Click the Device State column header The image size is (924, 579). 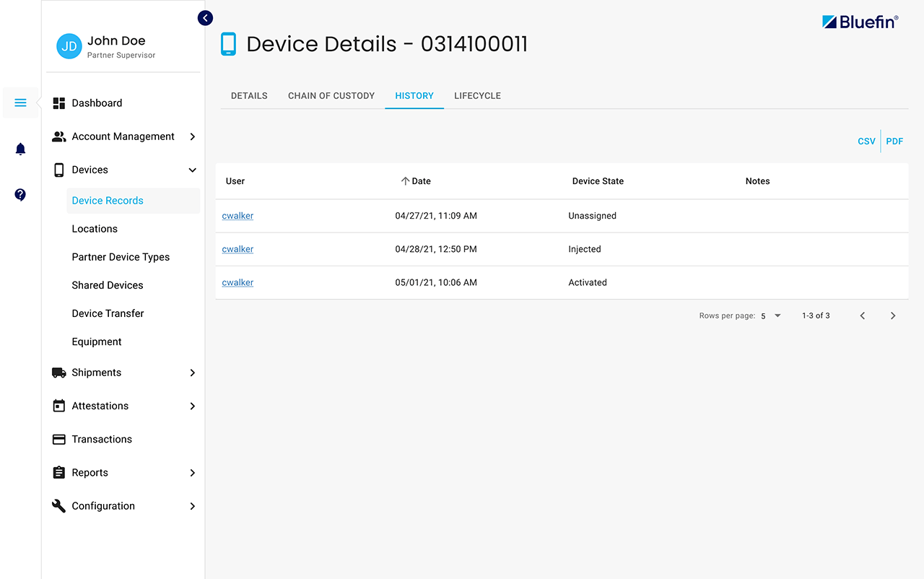pos(598,181)
